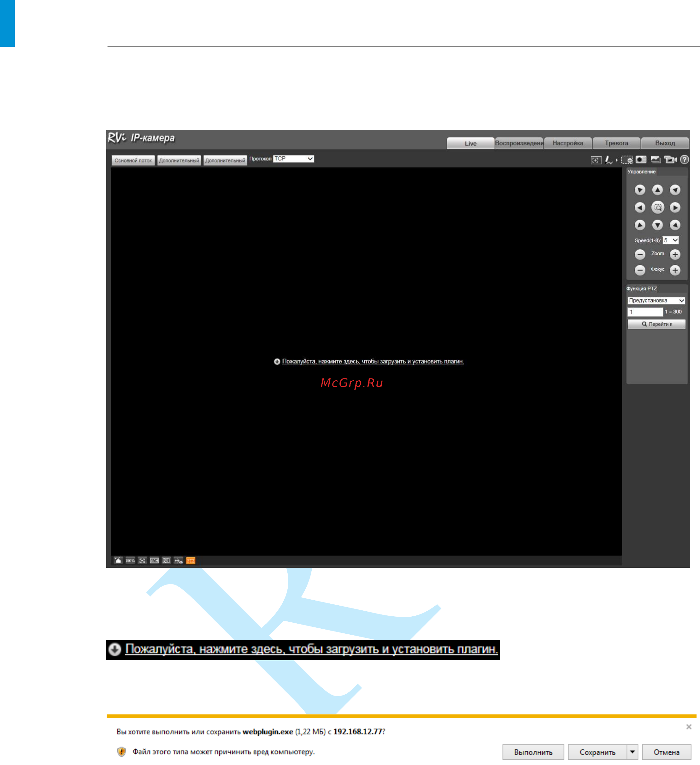Image resolution: width=700 pixels, height=765 pixels.
Task: Toggle the orange PTZ panel button
Action: click(191, 560)
